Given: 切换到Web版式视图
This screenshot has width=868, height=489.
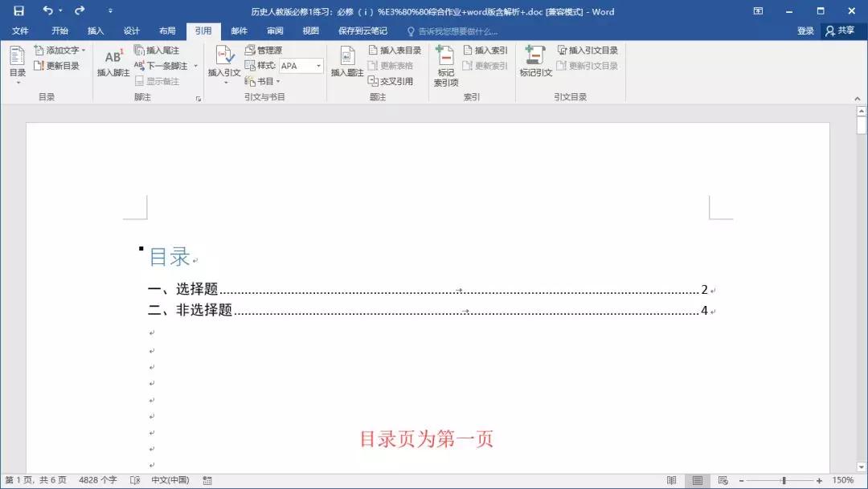Looking at the screenshot, I should pos(723,479).
